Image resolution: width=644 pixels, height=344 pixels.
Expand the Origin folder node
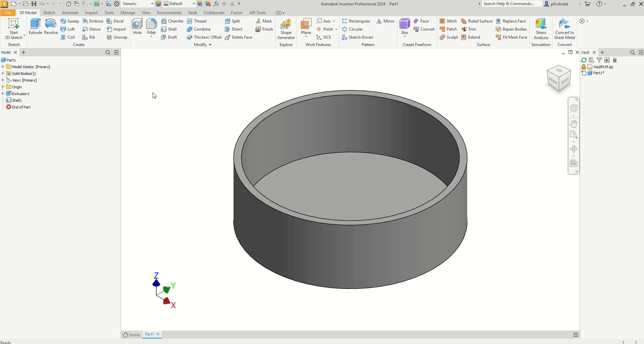coord(3,87)
